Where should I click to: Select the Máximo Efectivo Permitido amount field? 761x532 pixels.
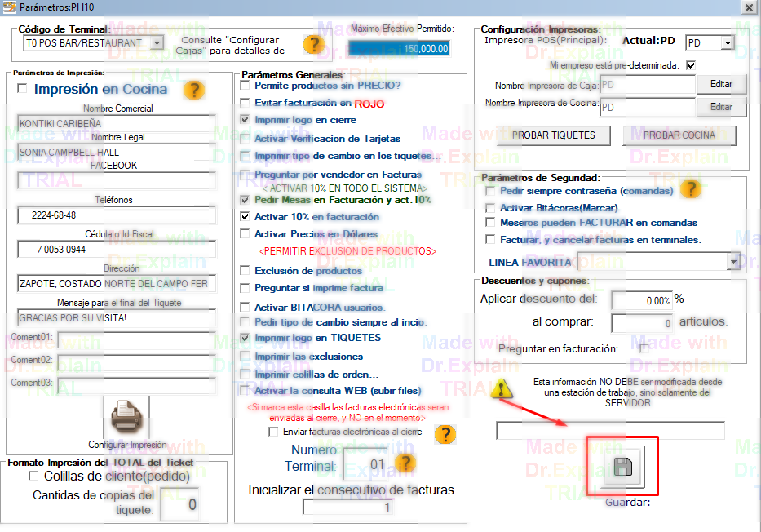[x=399, y=49]
